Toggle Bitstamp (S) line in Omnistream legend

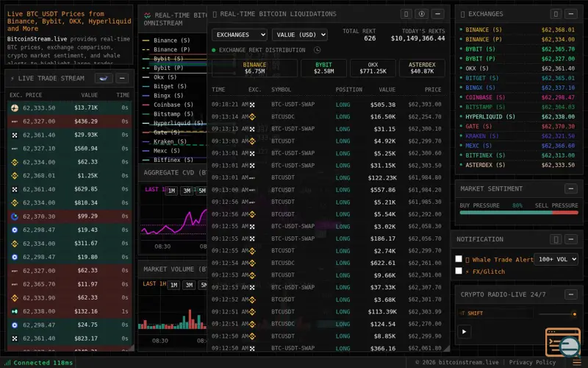(x=168, y=114)
